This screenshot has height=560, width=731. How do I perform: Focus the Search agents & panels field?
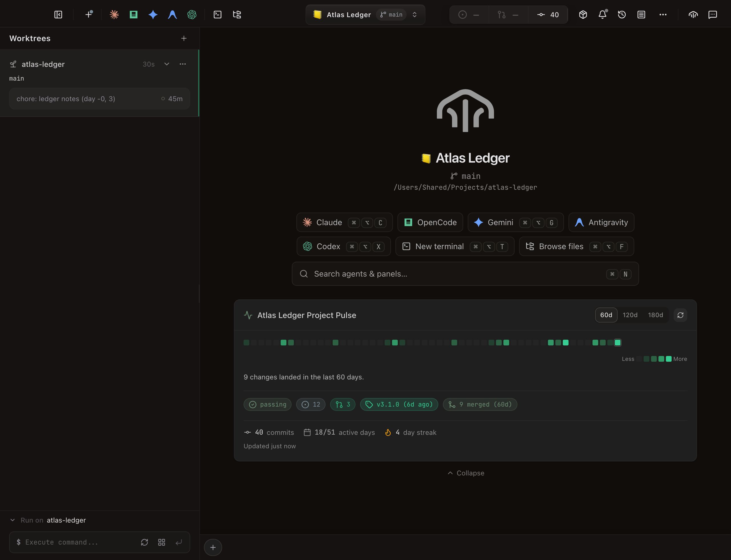(465, 274)
